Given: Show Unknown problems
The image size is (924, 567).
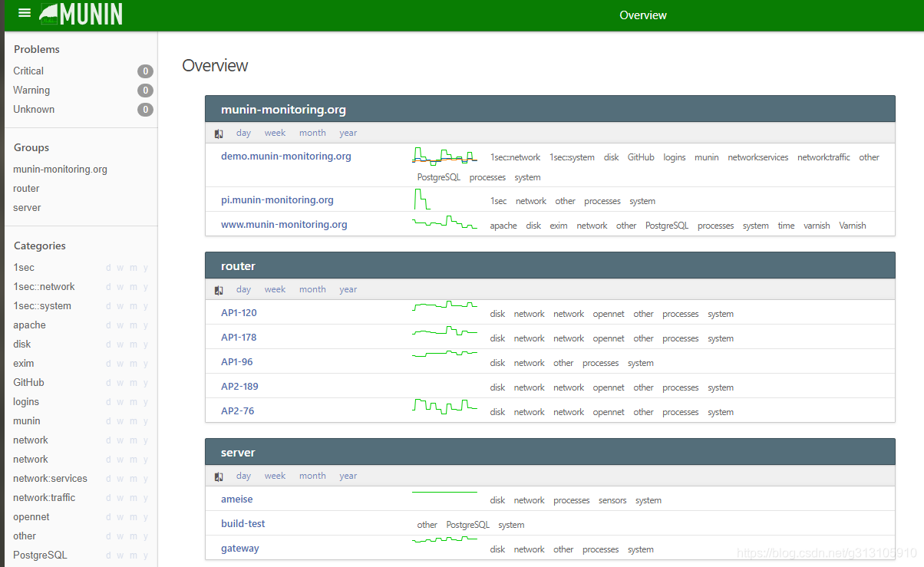Looking at the screenshot, I should pos(34,109).
